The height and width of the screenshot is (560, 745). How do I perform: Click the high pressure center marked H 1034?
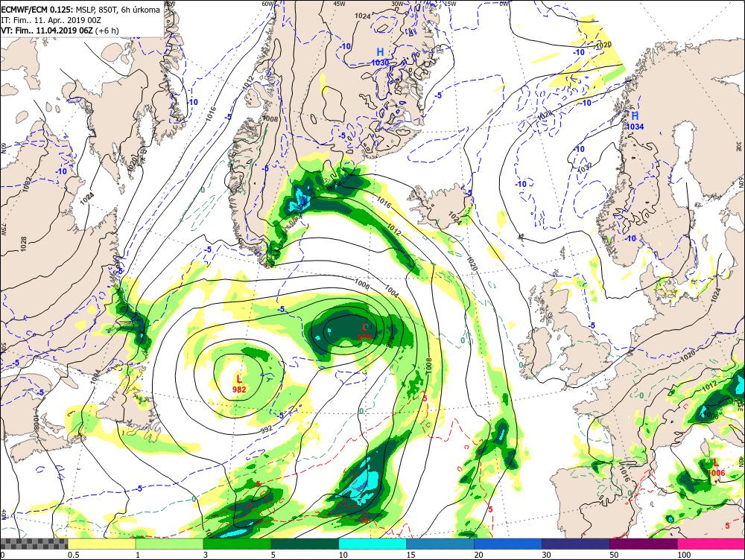tap(635, 121)
